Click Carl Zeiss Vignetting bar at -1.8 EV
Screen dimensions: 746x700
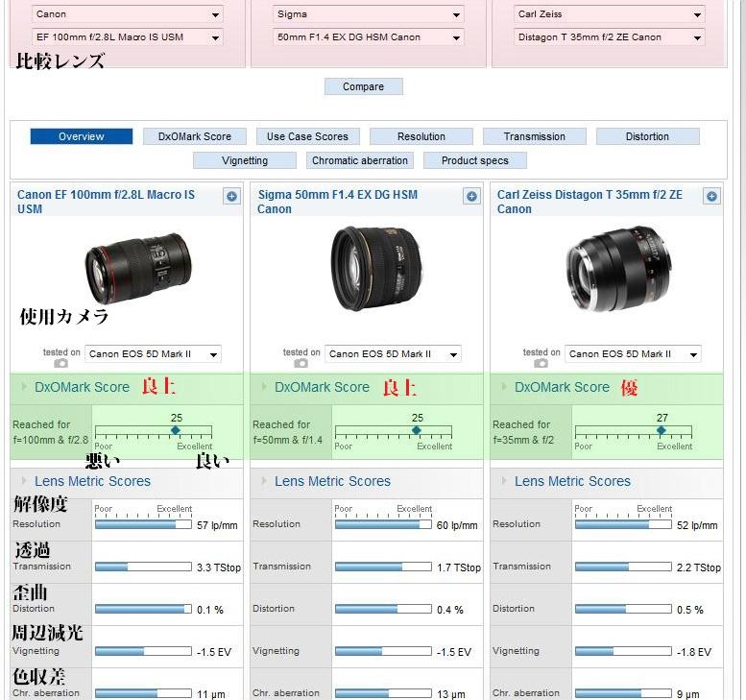(623, 651)
